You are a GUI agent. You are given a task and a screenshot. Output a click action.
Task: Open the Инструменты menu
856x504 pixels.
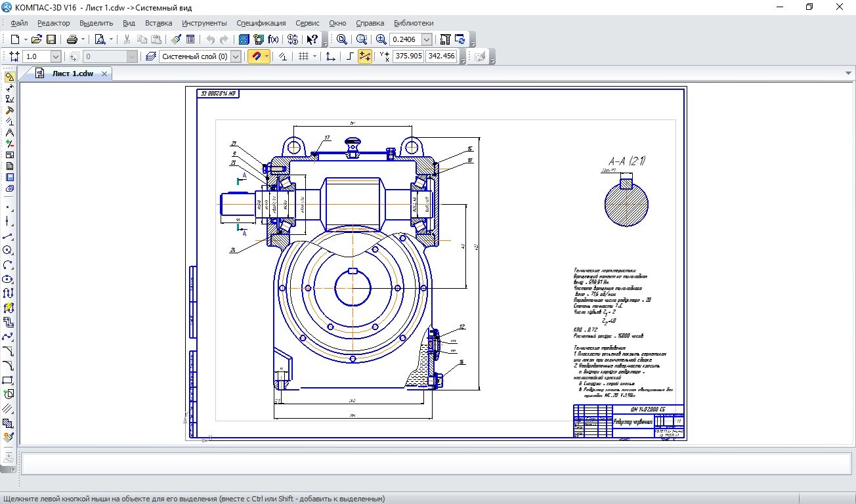click(204, 23)
